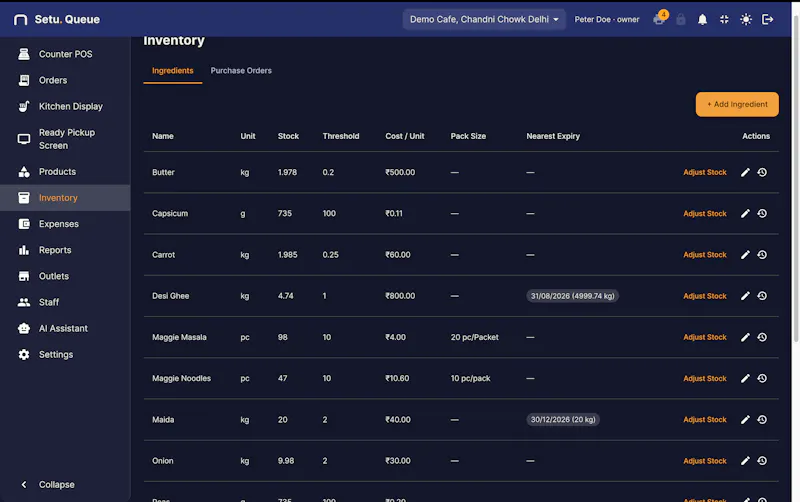
Task: Adjust Stock for Capsicum
Action: pos(705,213)
